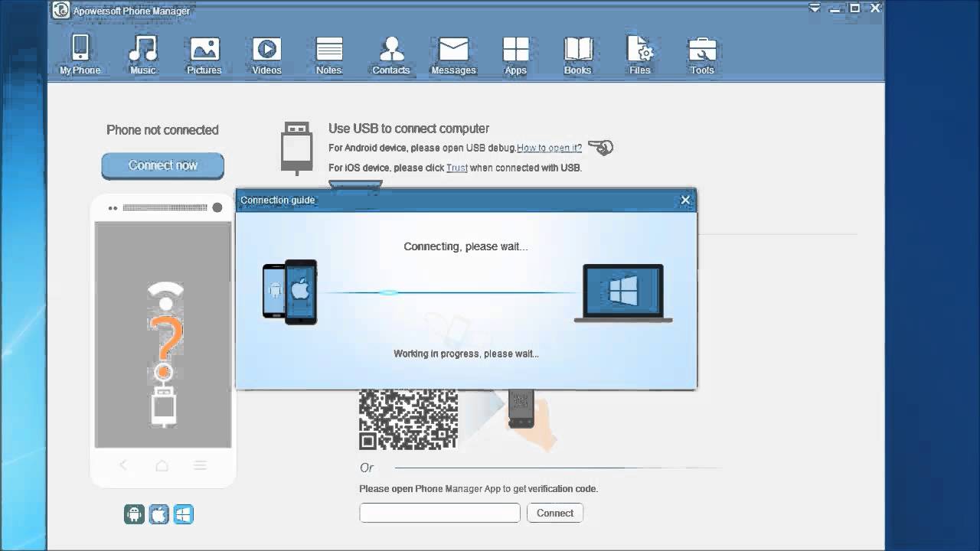The width and height of the screenshot is (980, 551).
Task: Click the Connect now button
Action: (x=162, y=165)
